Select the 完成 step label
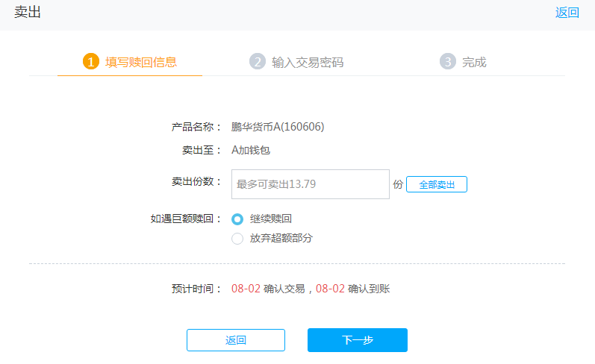This screenshot has height=364, width=595. pos(474,62)
